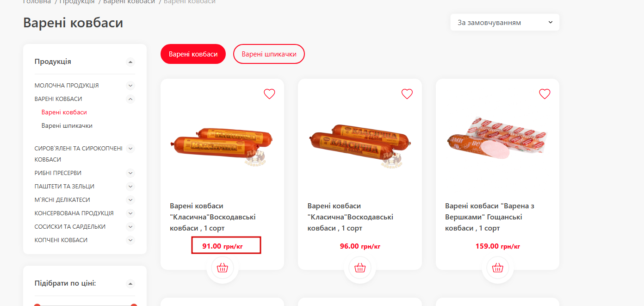Add 91.00 грн sausage to cart
This screenshot has height=306, width=644.
pyautogui.click(x=223, y=268)
